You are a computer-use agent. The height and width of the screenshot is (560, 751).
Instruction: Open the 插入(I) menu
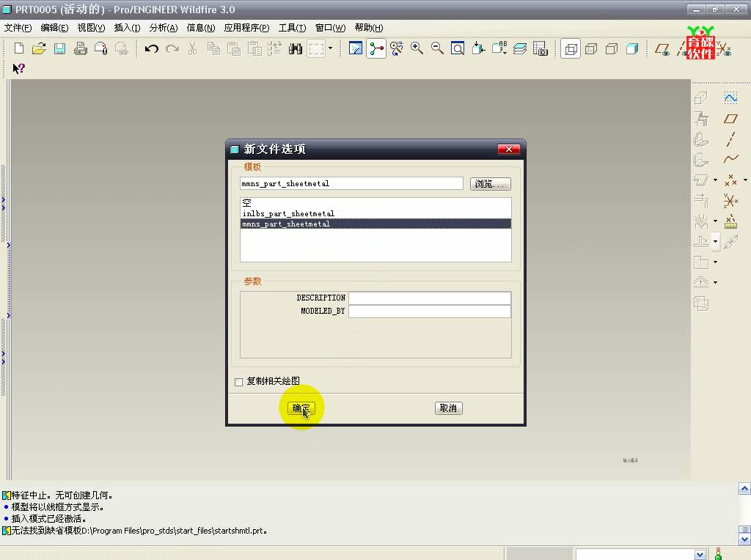point(127,28)
